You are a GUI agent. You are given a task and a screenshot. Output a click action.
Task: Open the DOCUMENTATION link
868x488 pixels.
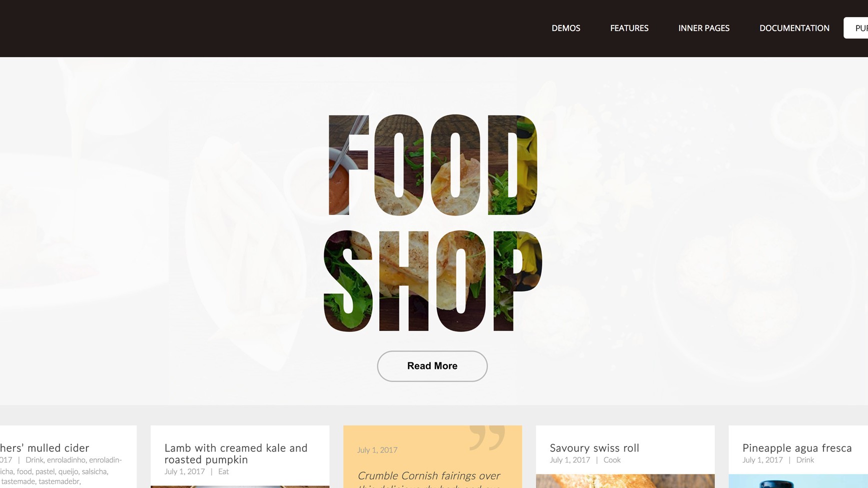point(794,28)
